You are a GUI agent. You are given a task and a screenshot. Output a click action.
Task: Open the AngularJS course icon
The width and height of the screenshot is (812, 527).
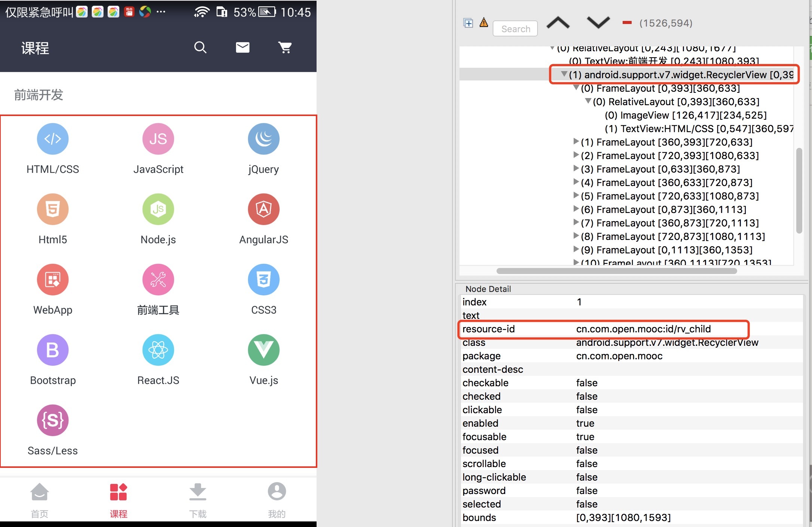pos(264,209)
